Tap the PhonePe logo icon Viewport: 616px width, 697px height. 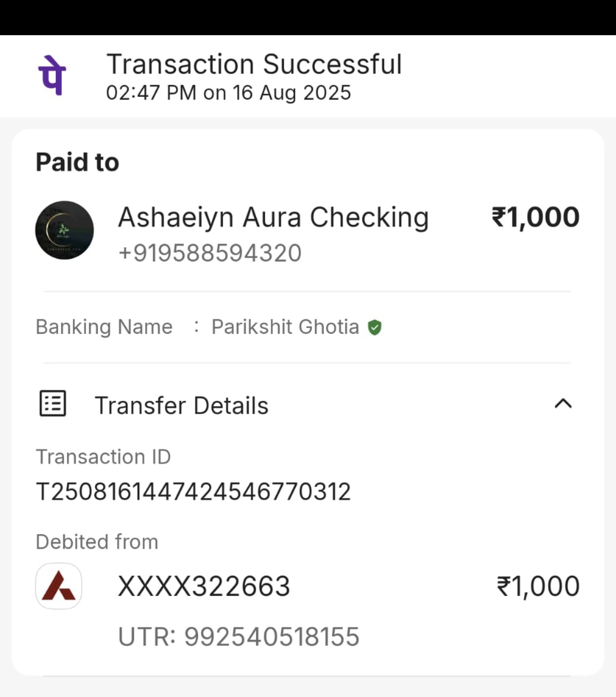coord(52,75)
